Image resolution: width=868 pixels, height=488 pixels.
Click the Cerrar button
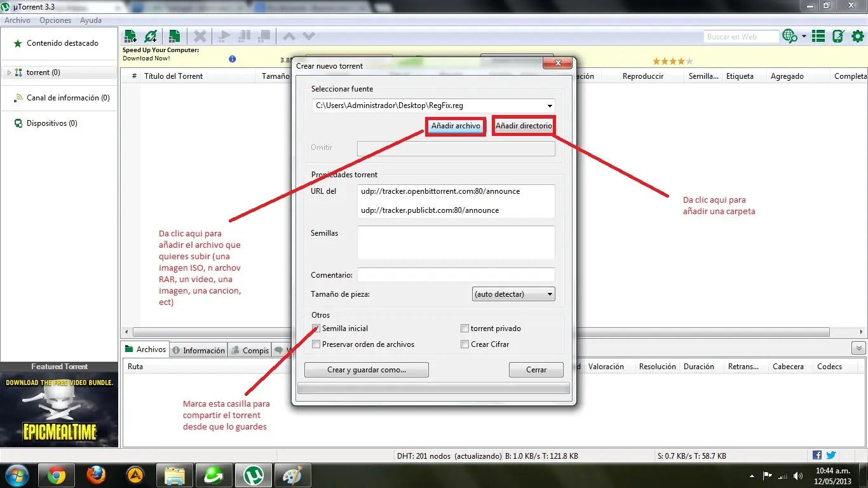536,370
